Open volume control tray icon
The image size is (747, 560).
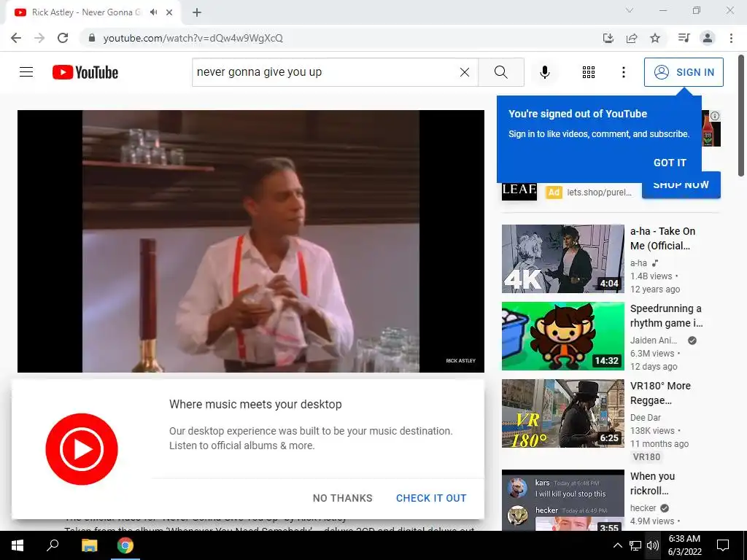pyautogui.click(x=653, y=545)
